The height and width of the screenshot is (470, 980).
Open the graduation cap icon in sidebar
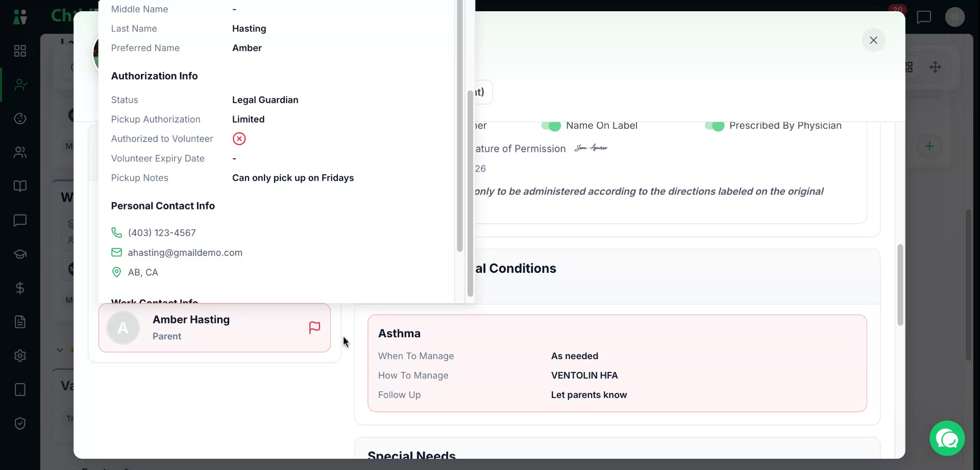tap(20, 254)
